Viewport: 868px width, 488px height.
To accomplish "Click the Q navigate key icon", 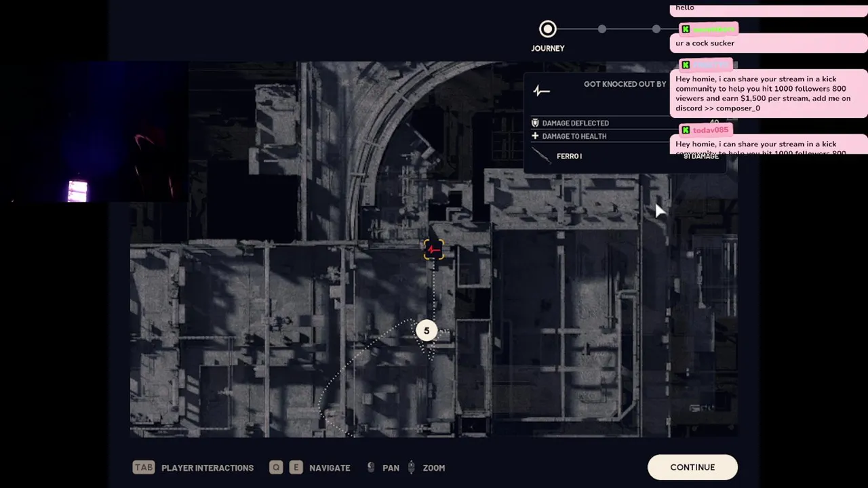I will (276, 467).
